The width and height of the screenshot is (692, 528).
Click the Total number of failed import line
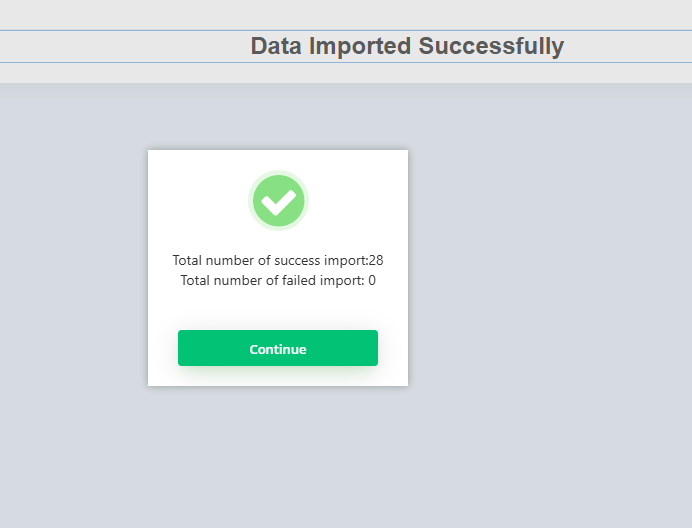(278, 280)
